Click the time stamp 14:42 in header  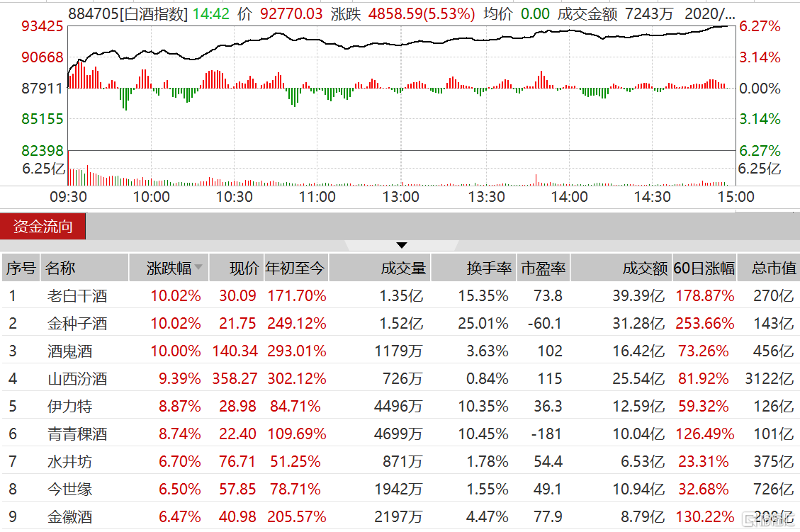coord(211,13)
